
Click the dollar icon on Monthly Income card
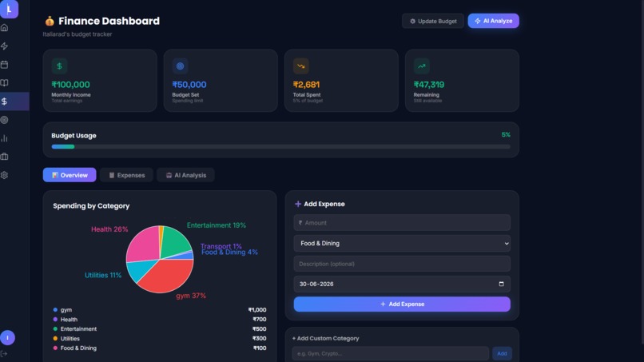pos(59,66)
